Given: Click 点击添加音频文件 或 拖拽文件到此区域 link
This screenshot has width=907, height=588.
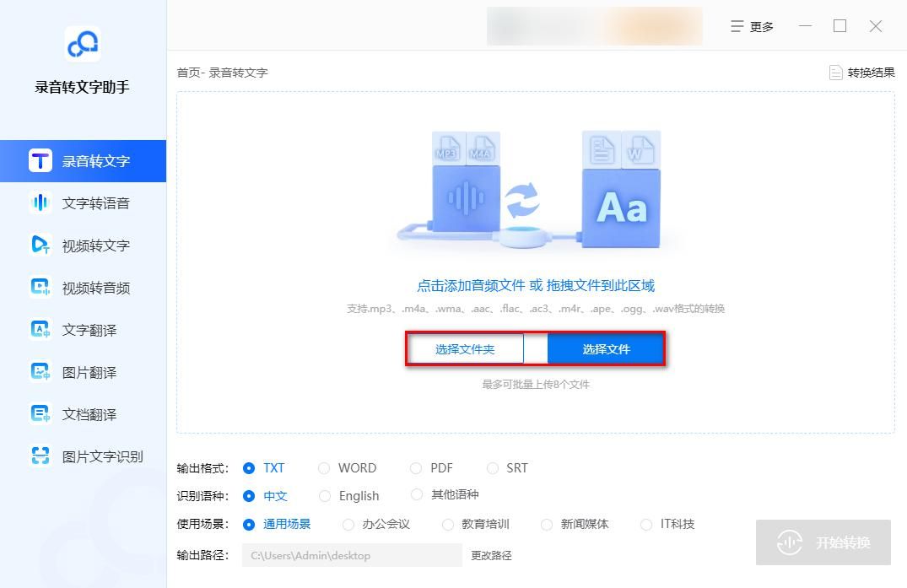Looking at the screenshot, I should [x=536, y=286].
